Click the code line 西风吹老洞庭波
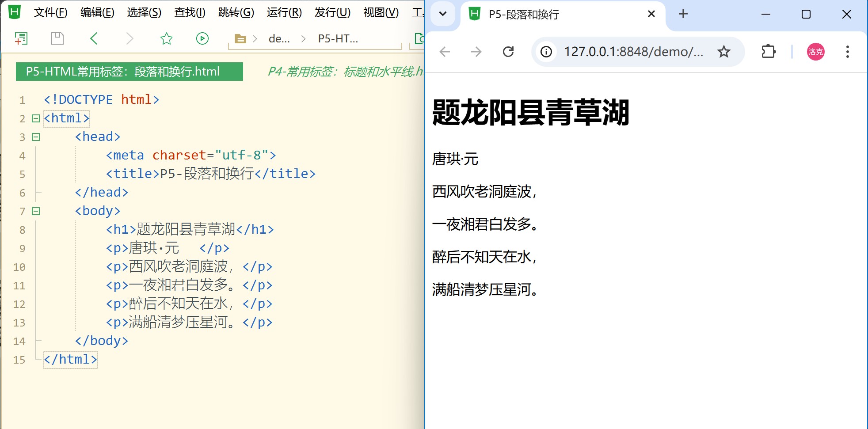Screen dimensions: 868x429 tap(189, 267)
